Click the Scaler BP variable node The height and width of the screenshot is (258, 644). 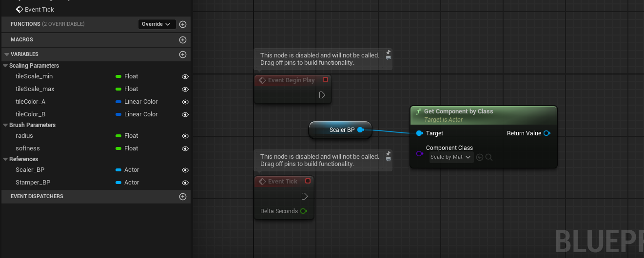pyautogui.click(x=341, y=130)
